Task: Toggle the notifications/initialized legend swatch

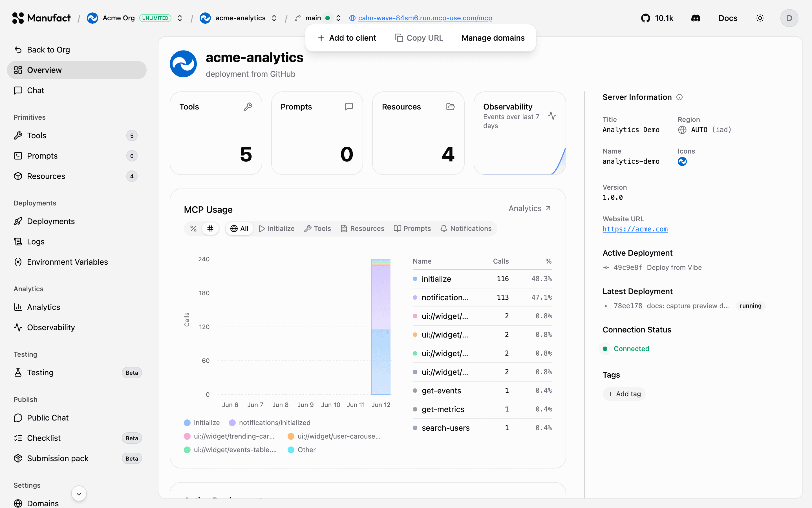Action: coord(232,423)
